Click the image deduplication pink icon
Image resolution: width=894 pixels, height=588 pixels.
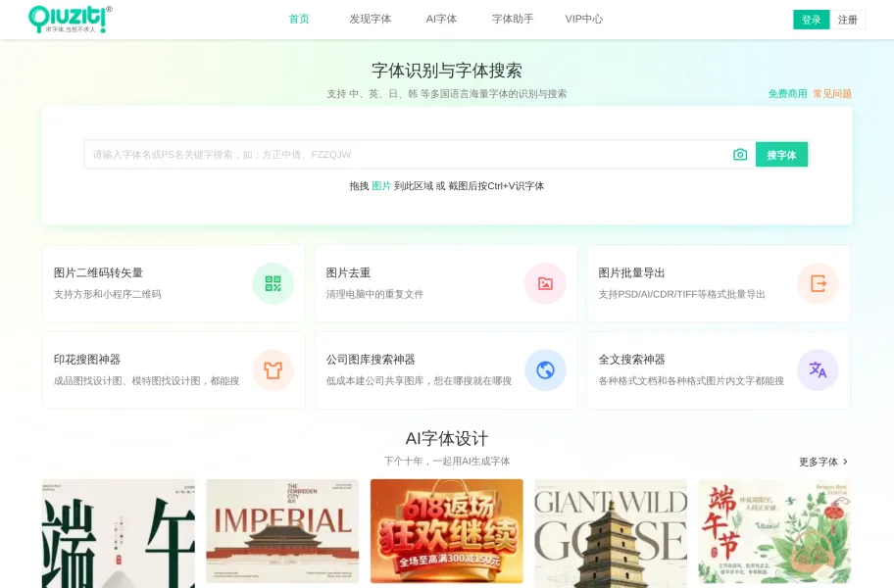tap(545, 284)
